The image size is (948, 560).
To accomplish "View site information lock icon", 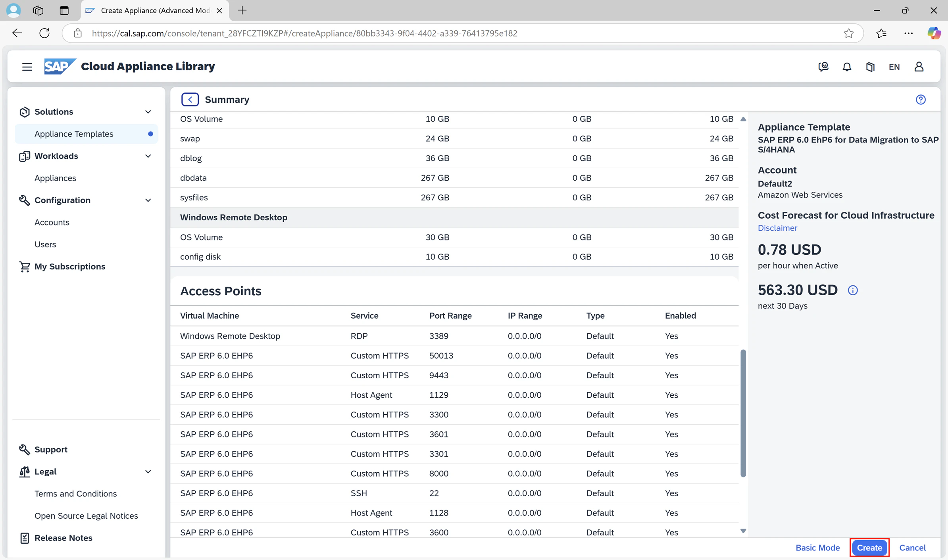I will [x=78, y=33].
